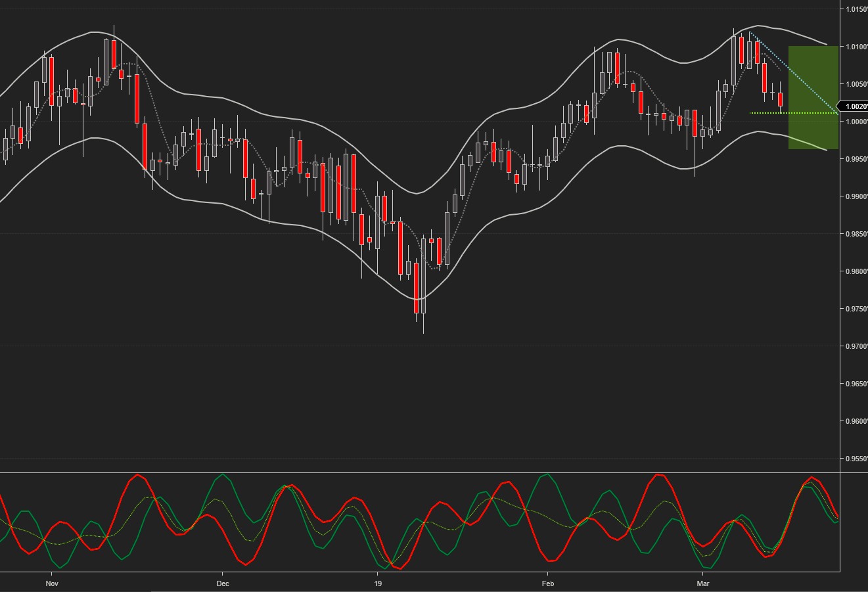Click the 0.9800 price axis label
The image size is (868, 592).
[857, 271]
